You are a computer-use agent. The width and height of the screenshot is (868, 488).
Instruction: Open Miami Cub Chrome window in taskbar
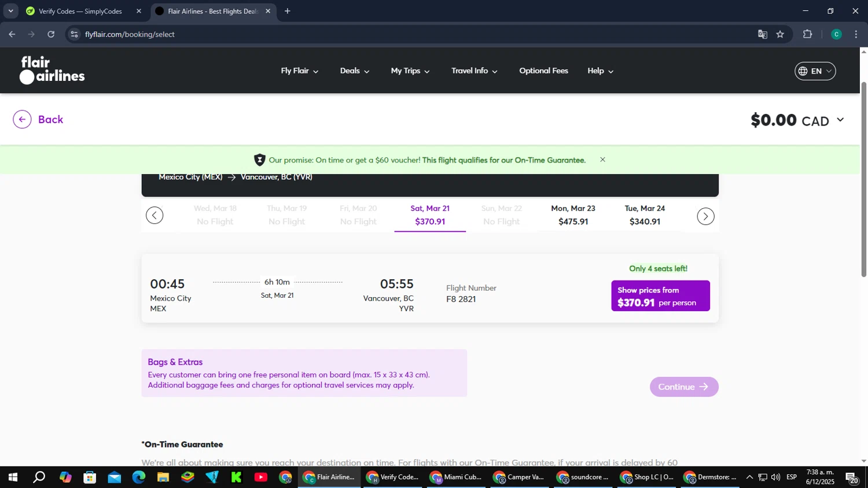click(x=457, y=478)
